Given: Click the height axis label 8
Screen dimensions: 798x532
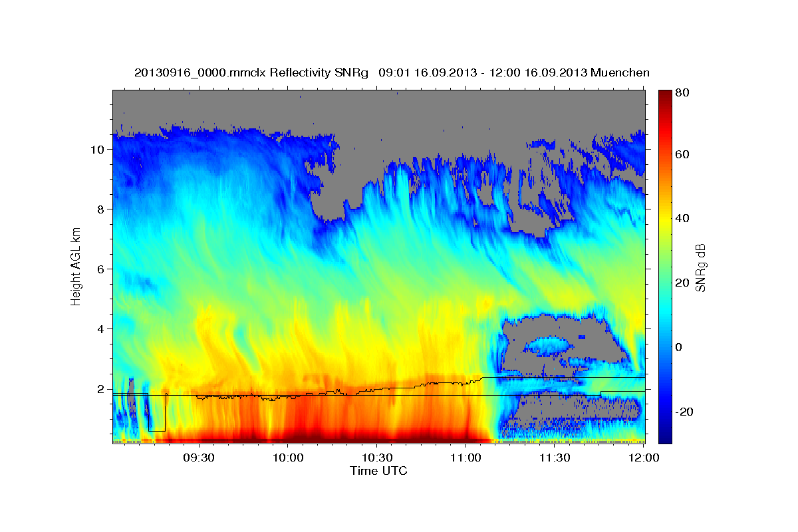Looking at the screenshot, I should [x=102, y=209].
